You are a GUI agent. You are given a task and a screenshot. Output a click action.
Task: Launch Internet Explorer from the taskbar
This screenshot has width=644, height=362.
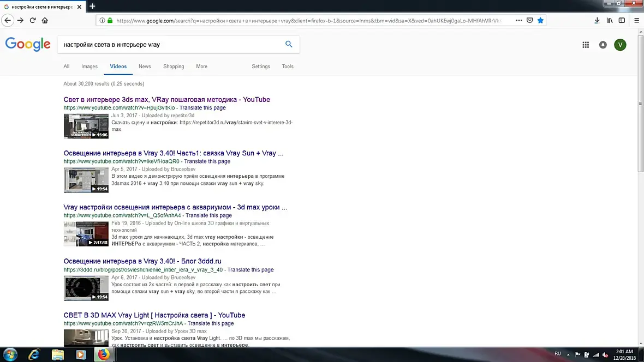[x=34, y=354]
